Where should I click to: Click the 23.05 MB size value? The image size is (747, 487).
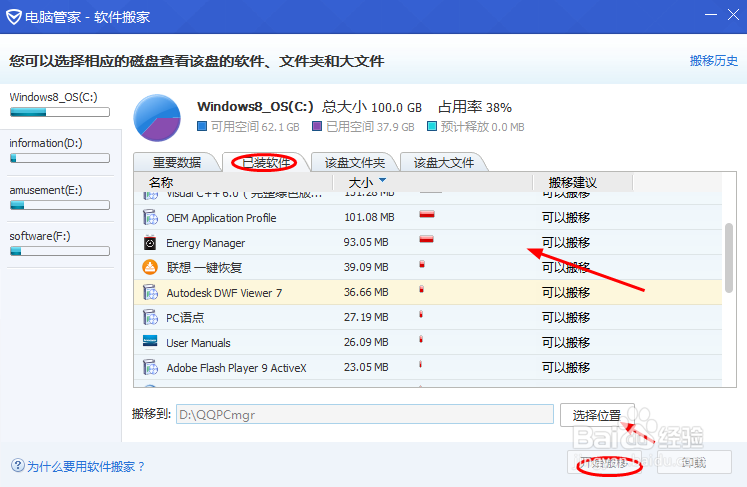(x=366, y=367)
